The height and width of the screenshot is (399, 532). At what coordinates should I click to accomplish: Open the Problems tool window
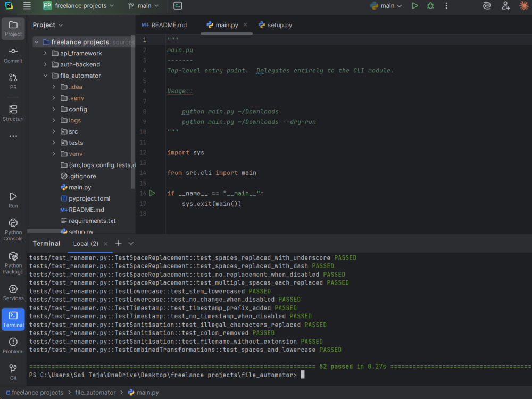tap(13, 345)
